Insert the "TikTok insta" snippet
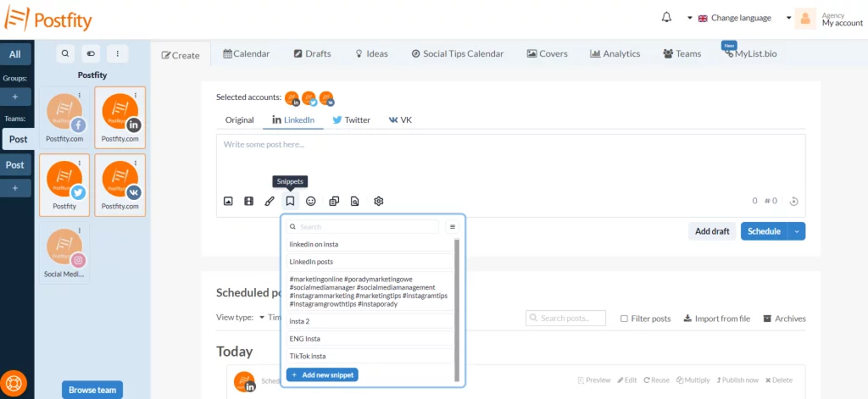This screenshot has height=399, width=868. (x=370, y=357)
